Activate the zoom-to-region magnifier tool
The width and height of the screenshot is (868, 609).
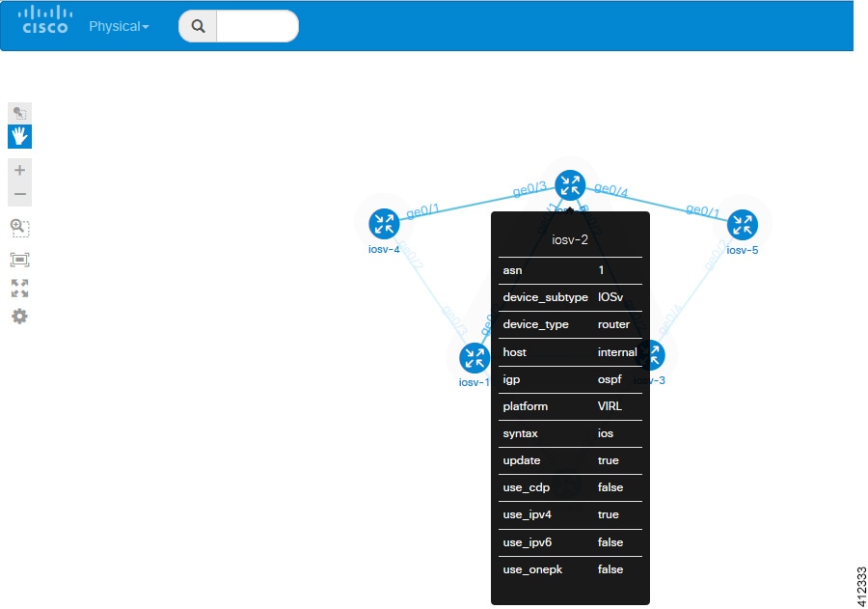tap(19, 228)
